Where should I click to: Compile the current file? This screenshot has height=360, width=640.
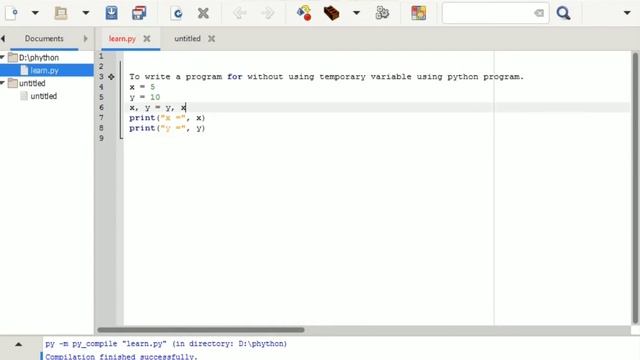304,13
